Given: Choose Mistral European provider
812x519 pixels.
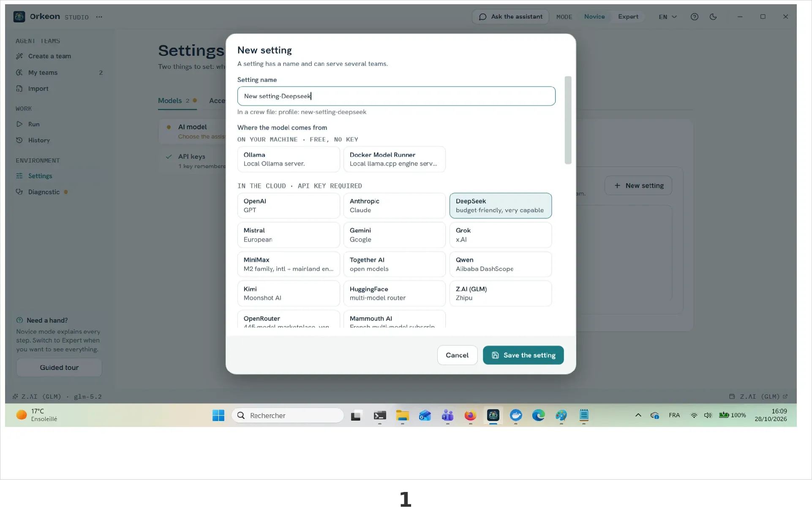Looking at the screenshot, I should (289, 235).
